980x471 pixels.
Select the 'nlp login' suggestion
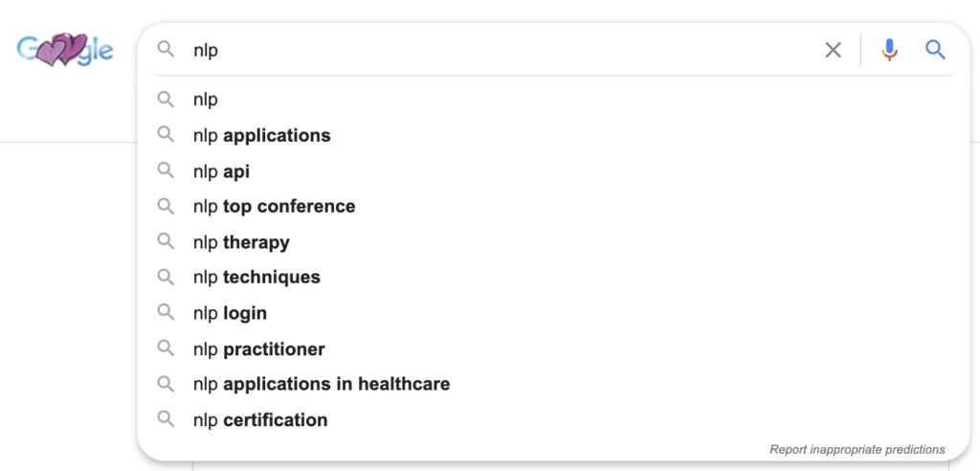click(x=230, y=313)
